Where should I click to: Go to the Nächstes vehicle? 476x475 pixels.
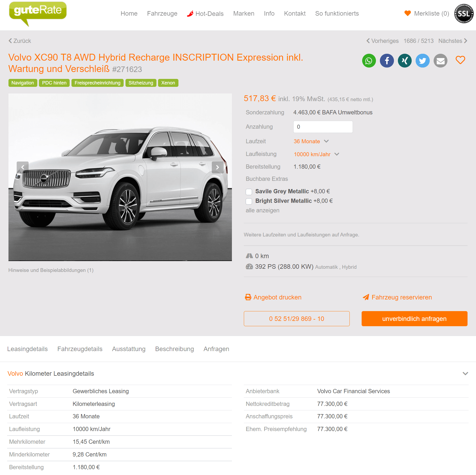pos(453,41)
